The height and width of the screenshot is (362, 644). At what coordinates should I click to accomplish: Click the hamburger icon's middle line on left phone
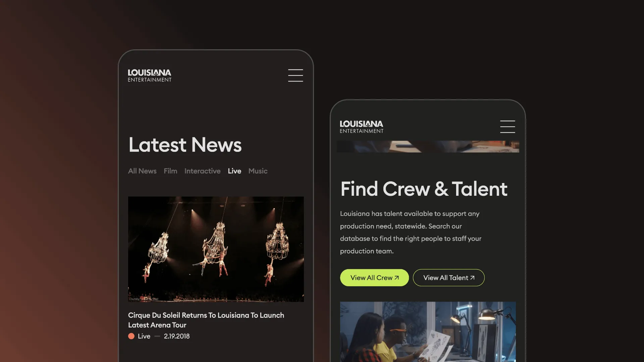[296, 75]
